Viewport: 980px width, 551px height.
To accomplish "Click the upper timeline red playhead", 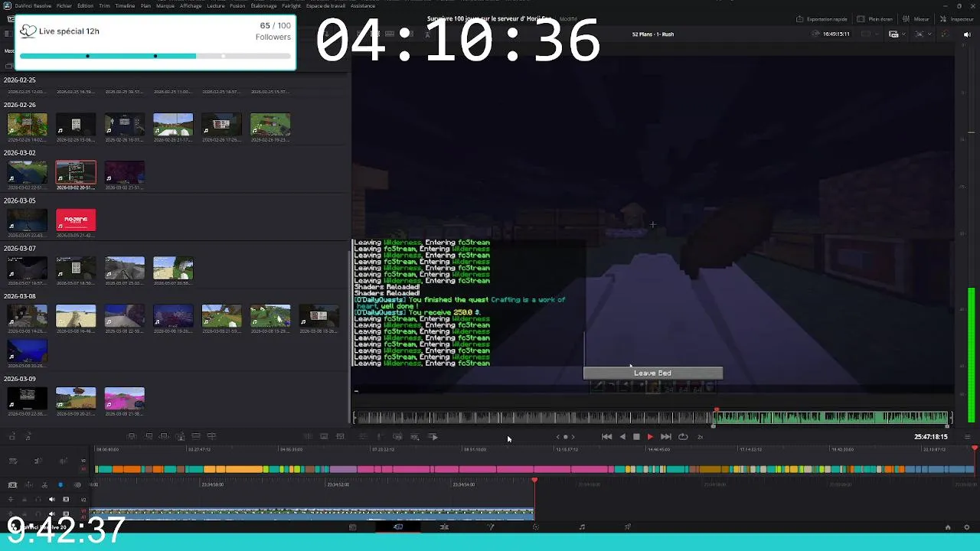I will (974, 448).
